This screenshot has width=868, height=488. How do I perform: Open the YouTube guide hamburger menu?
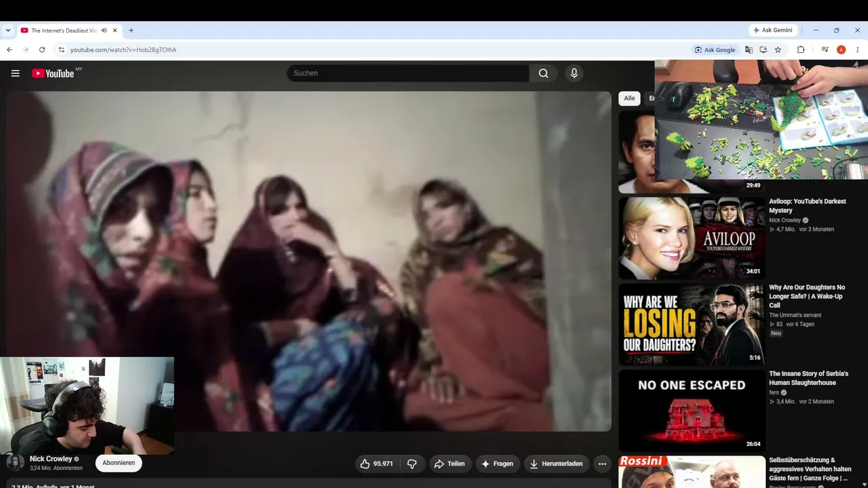coord(15,73)
